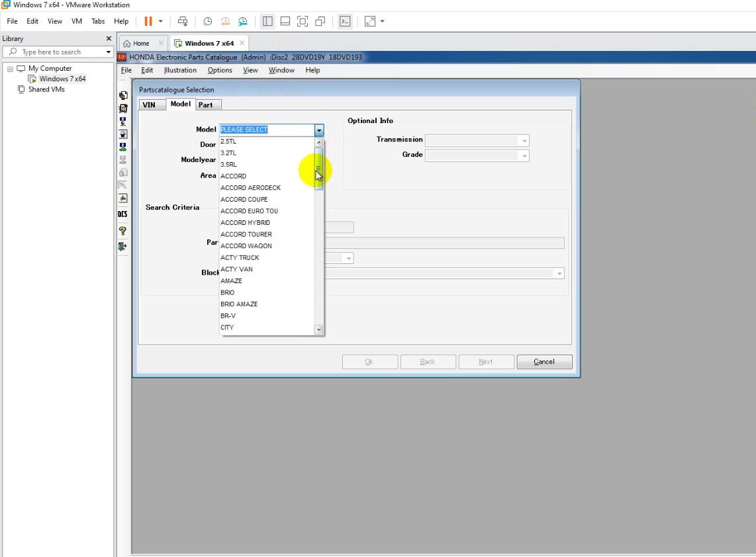Click the Next button
Viewport: 756px width, 557px height.
click(x=486, y=362)
